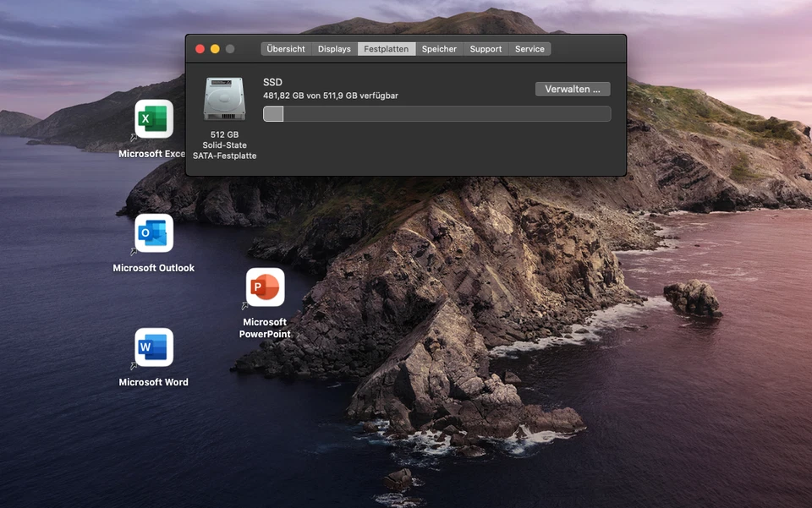Image resolution: width=812 pixels, height=508 pixels.
Task: Open the Microsoft Excel desktop shortcut
Action: tap(154, 119)
